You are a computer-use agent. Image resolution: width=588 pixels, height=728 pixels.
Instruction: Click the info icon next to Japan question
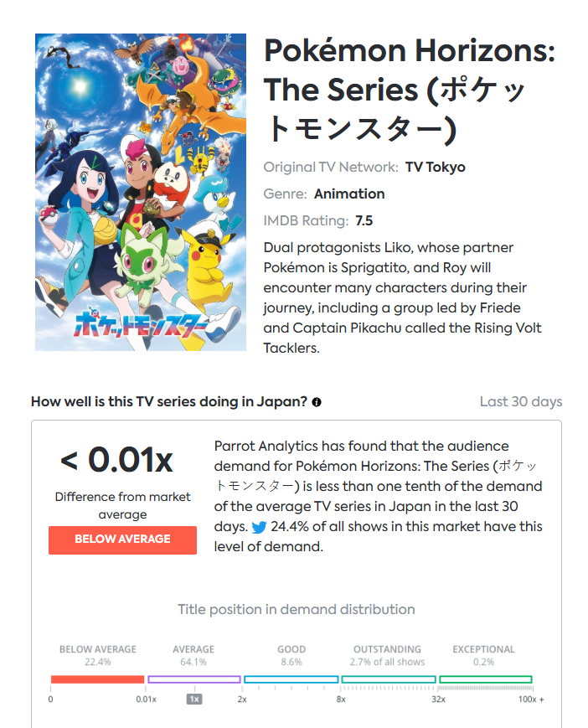pos(317,402)
